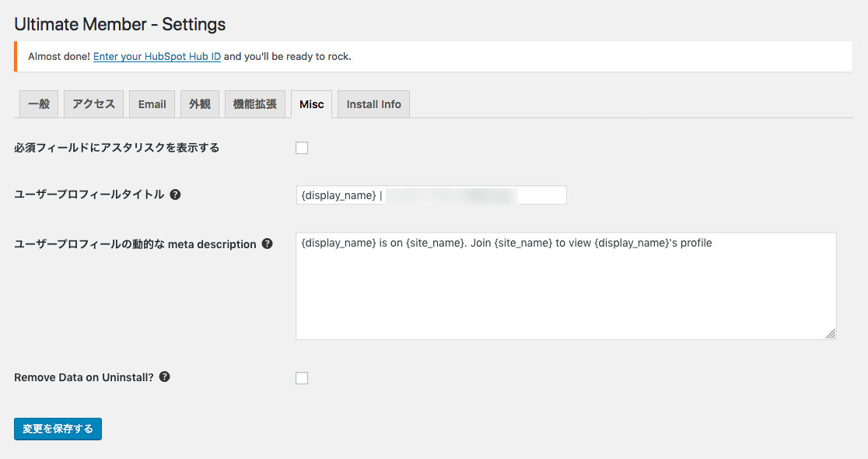Image resolution: width=868 pixels, height=459 pixels.
Task: Switch to the 一般 tab
Action: [39, 104]
